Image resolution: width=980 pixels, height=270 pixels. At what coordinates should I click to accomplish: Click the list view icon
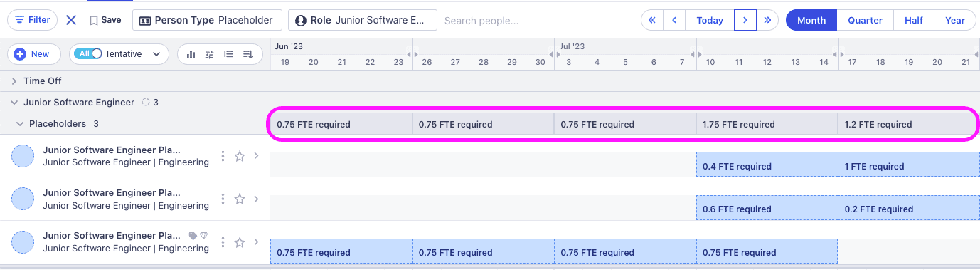click(229, 54)
